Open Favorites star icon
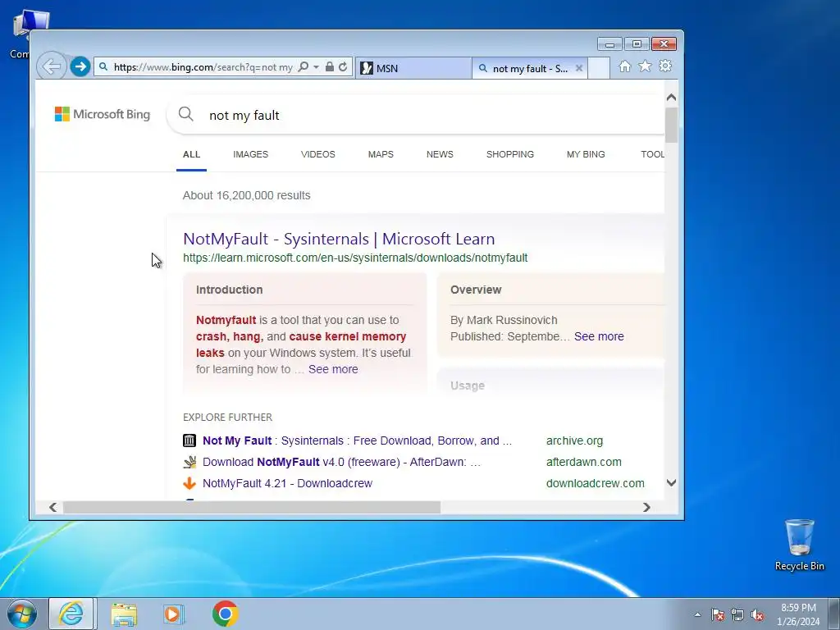This screenshot has width=840, height=630. click(645, 66)
